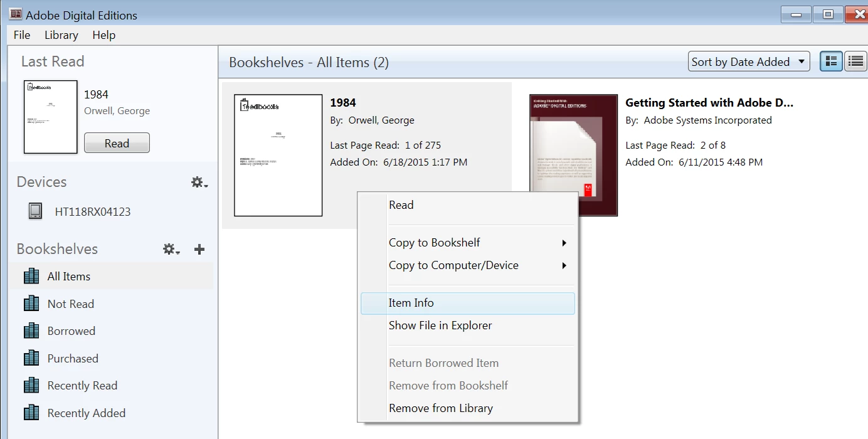The width and height of the screenshot is (868, 439).
Task: Open the Devices gear options menu
Action: point(199,182)
